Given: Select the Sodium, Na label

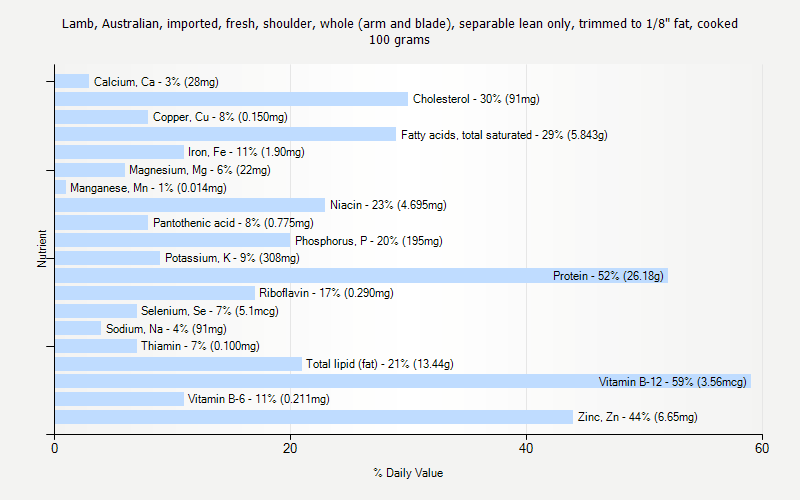Looking at the screenshot, I should (166, 329).
